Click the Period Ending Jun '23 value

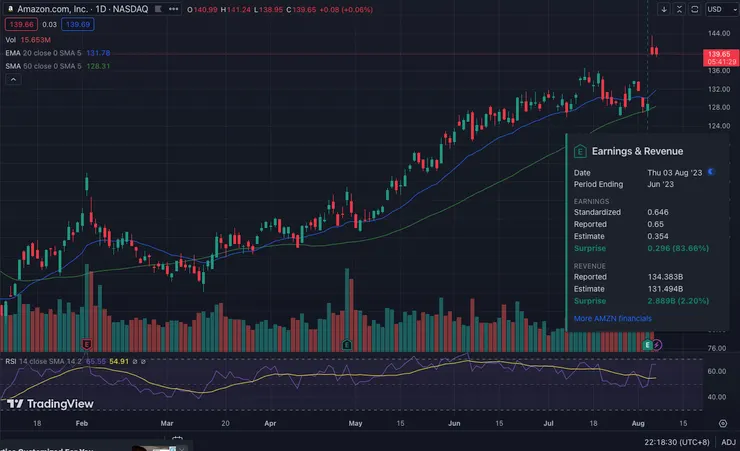coord(660,184)
